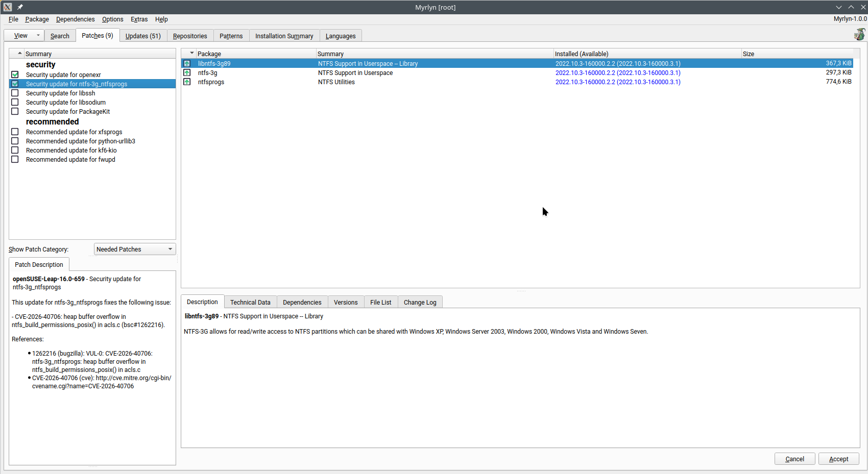
Task: Expand the View dropdown arrow
Action: pyautogui.click(x=38, y=36)
